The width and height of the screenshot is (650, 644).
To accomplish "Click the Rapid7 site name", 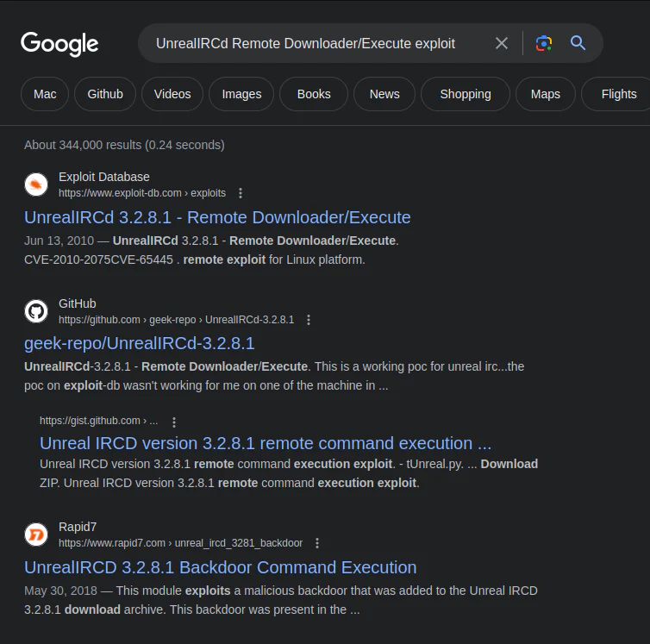I will click(78, 527).
